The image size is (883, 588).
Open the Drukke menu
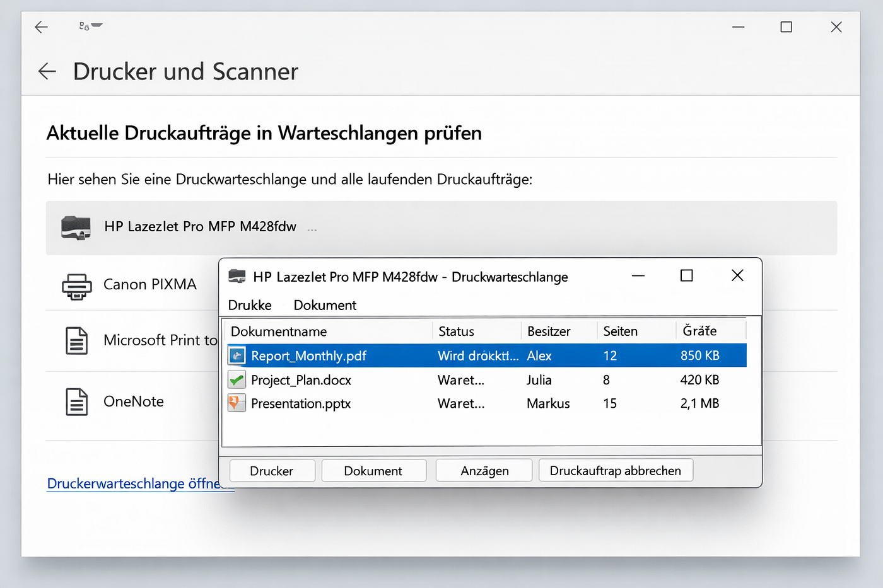pos(250,305)
